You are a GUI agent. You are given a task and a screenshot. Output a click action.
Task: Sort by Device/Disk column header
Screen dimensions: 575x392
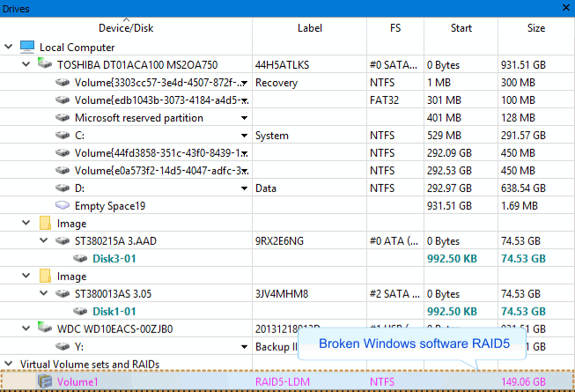pos(126,28)
